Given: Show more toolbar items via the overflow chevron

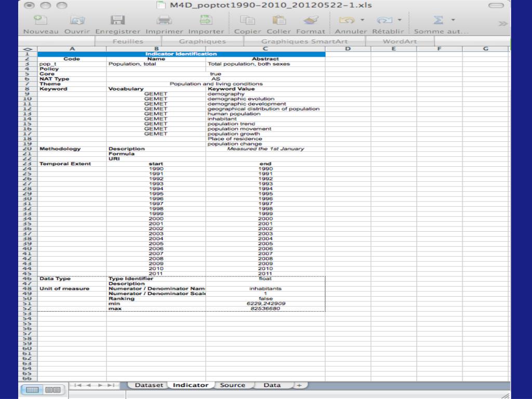Looking at the screenshot, I should point(503,24).
